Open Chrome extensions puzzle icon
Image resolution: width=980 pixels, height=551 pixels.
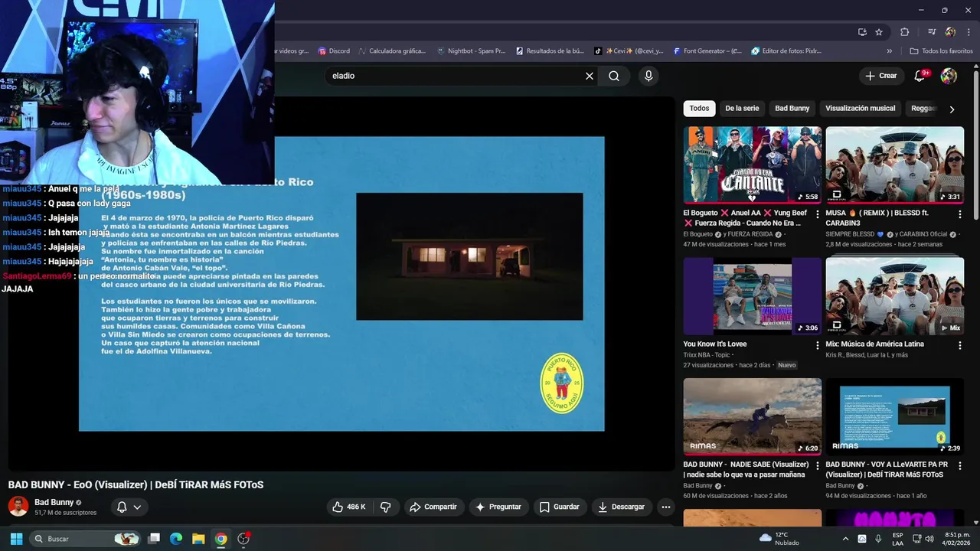pyautogui.click(x=905, y=32)
